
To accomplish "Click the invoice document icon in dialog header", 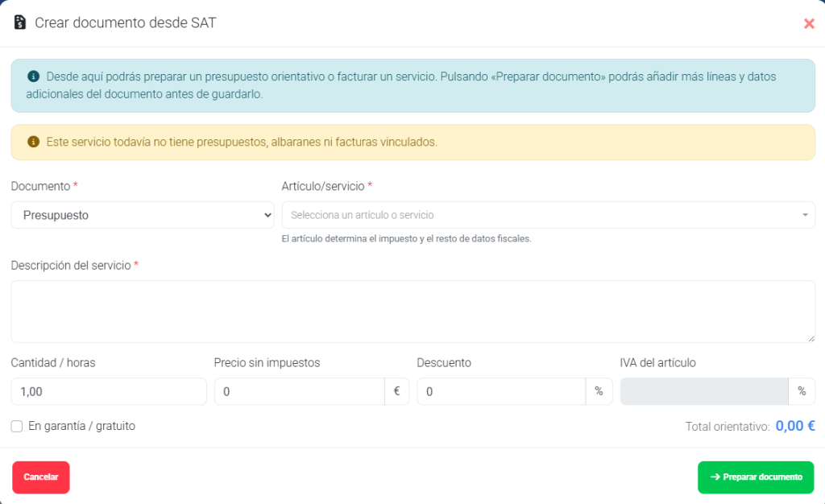I will tap(20, 23).
